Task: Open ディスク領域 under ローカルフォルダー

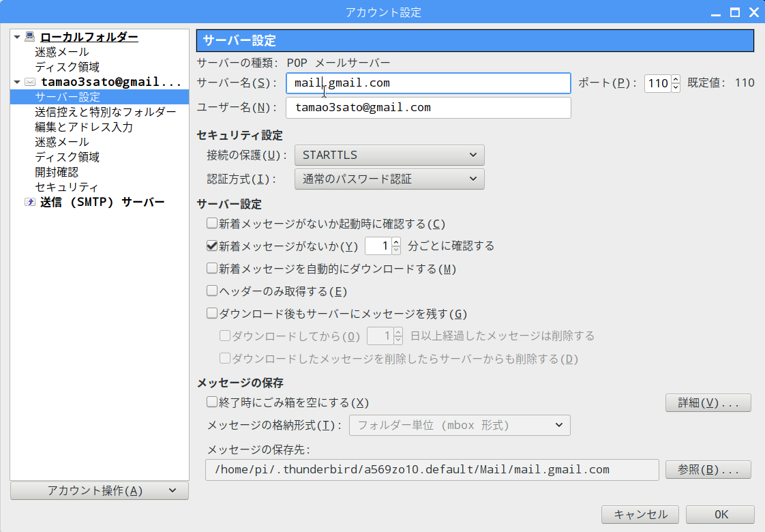Action: click(67, 67)
